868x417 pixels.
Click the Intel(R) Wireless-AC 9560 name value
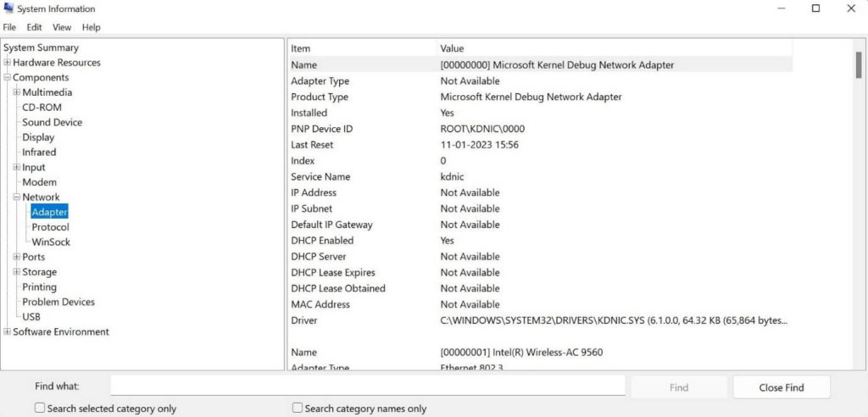point(522,353)
